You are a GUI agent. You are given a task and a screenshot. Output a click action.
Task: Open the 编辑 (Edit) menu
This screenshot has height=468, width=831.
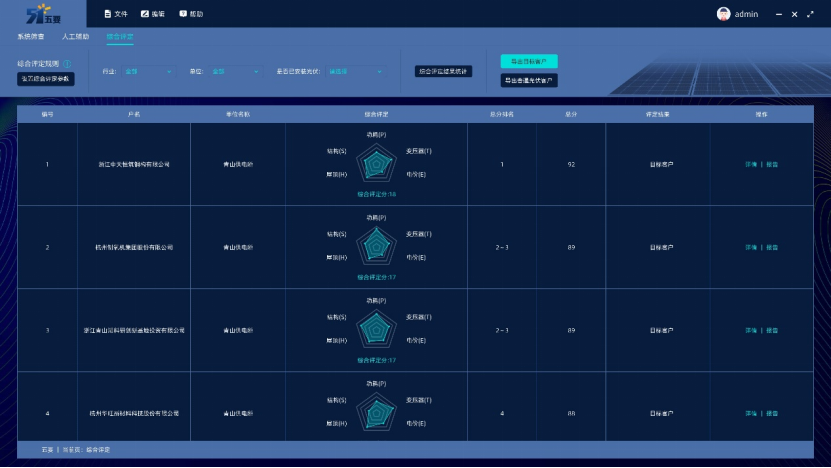pyautogui.click(x=153, y=14)
